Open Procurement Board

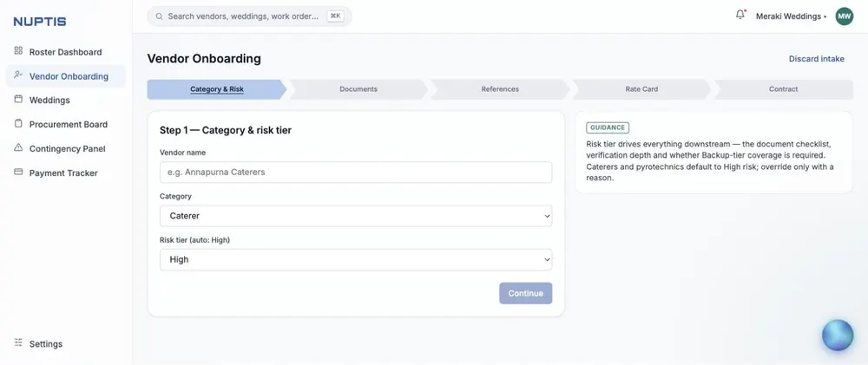(65, 125)
